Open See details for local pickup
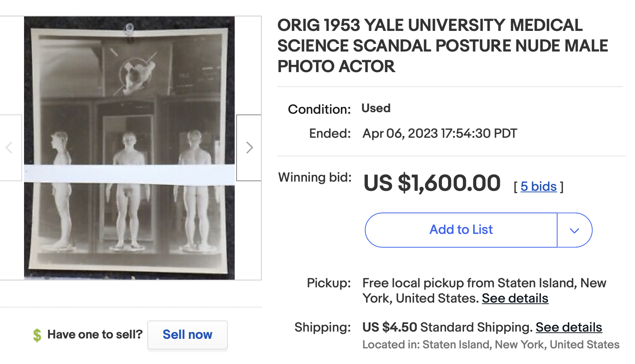 pyautogui.click(x=515, y=298)
